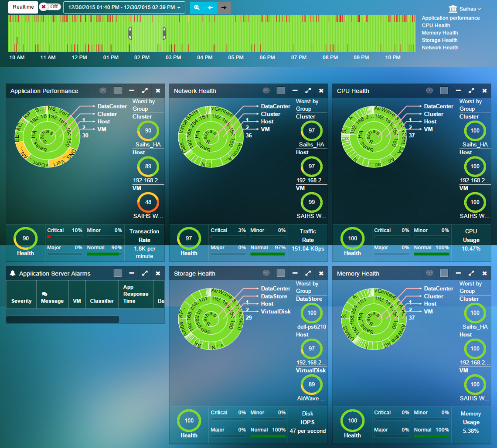Check the square box in Network Health header
The width and height of the screenshot is (497, 448).
281,91
